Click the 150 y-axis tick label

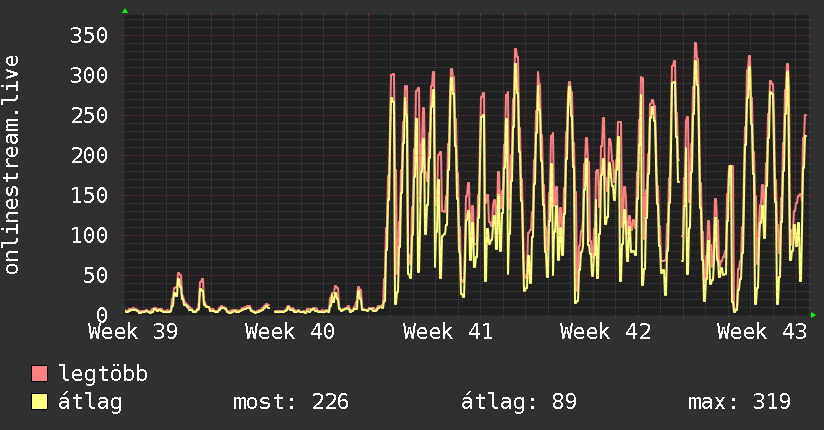tap(89, 196)
